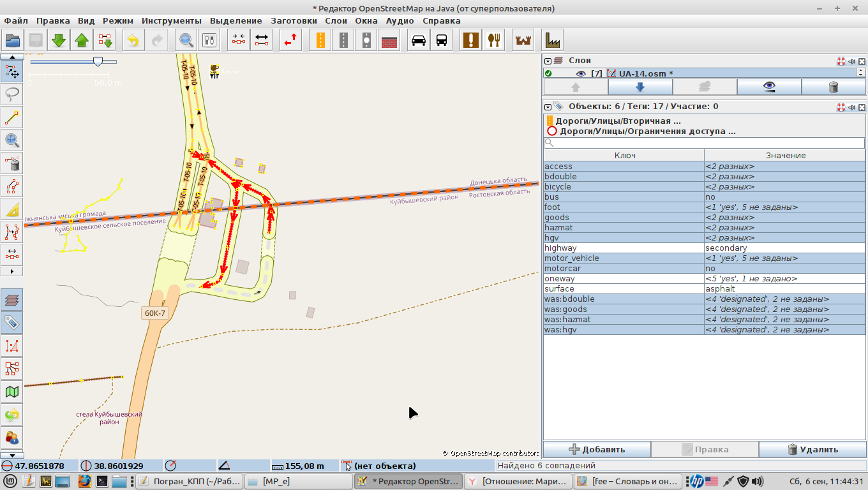
Task: Click the map zoom slider handle
Action: click(98, 61)
